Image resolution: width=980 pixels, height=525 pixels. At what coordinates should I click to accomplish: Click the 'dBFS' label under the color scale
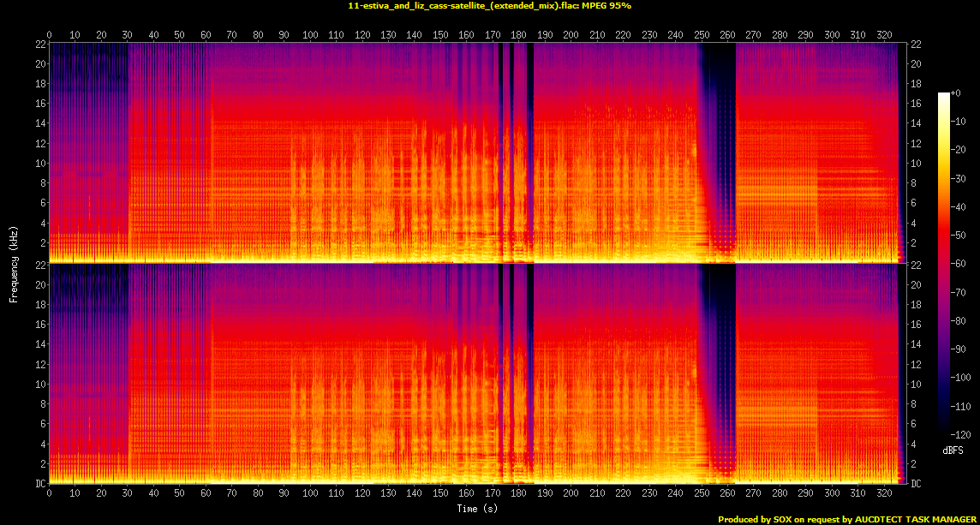pyautogui.click(x=953, y=450)
